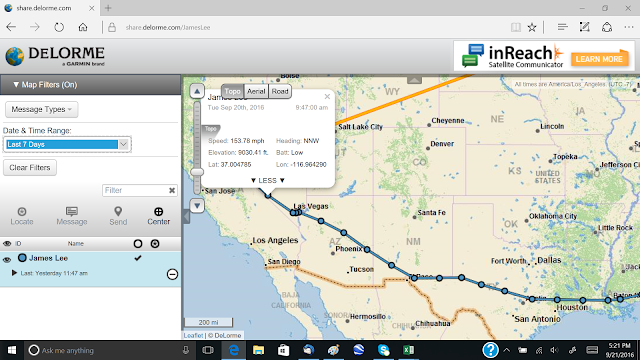Viewport: 640px width, 360px height.
Task: Clear the Filter box with the X icon
Action: [172, 190]
